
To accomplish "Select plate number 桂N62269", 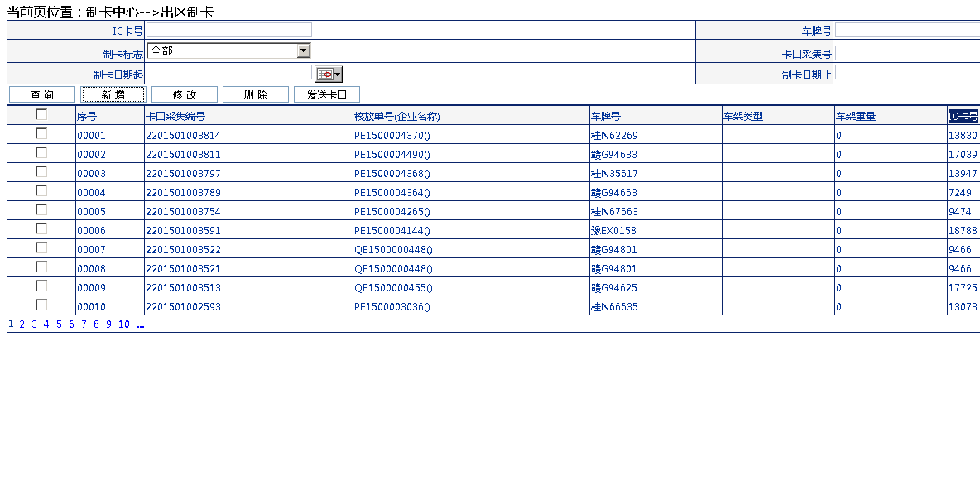I will 614,136.
